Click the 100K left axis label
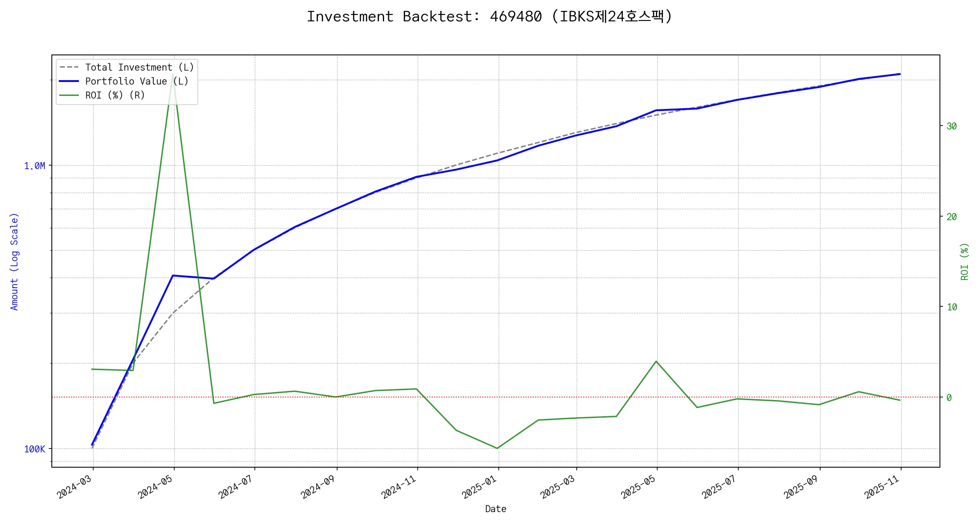Image resolution: width=980 pixels, height=523 pixels. pyautogui.click(x=34, y=449)
